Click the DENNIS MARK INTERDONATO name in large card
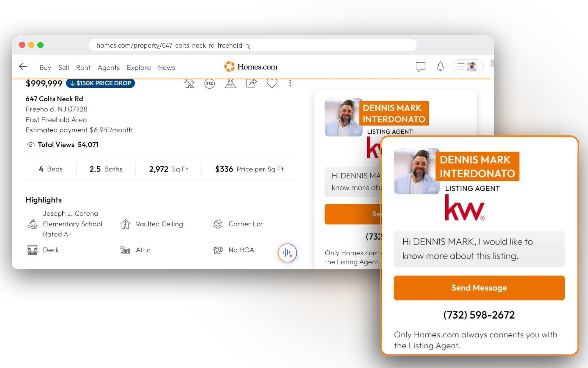This screenshot has height=368, width=588. click(477, 166)
